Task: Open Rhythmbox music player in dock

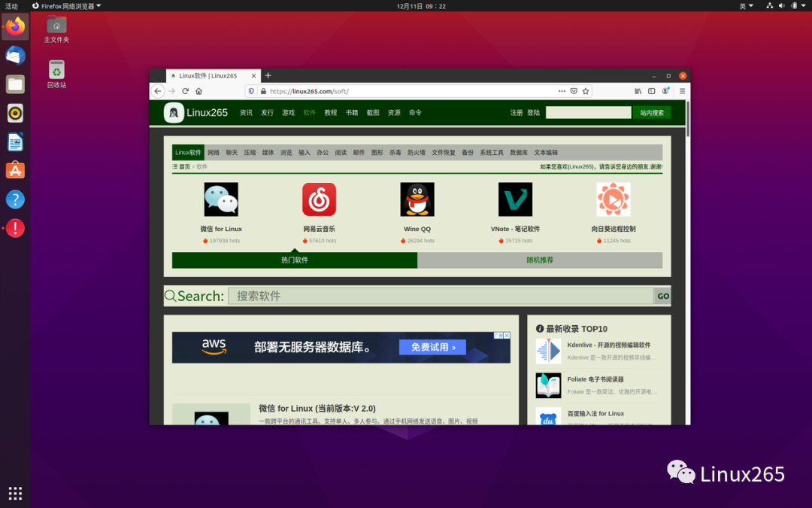Action: click(15, 113)
